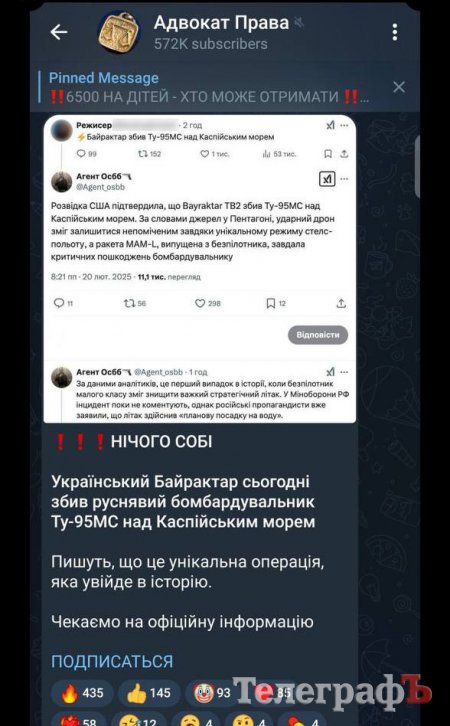
Task: Open the Адвокат Права channel avatar
Action: click(119, 32)
